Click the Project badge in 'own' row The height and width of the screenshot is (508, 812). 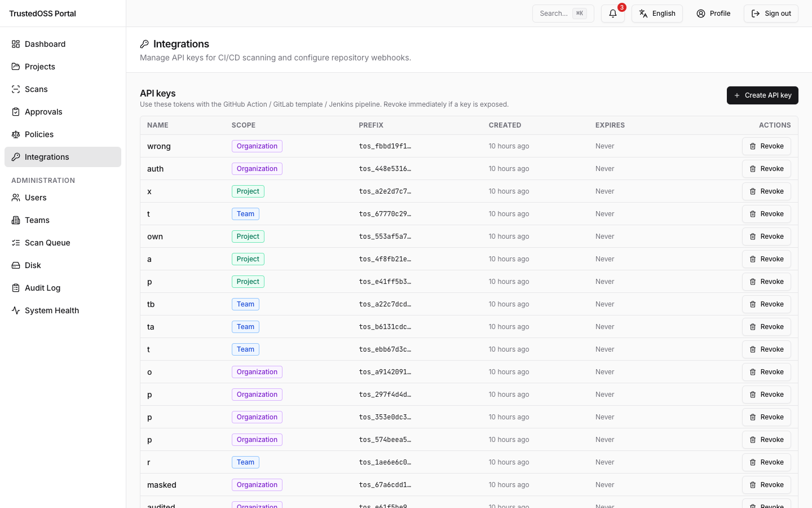click(x=248, y=237)
